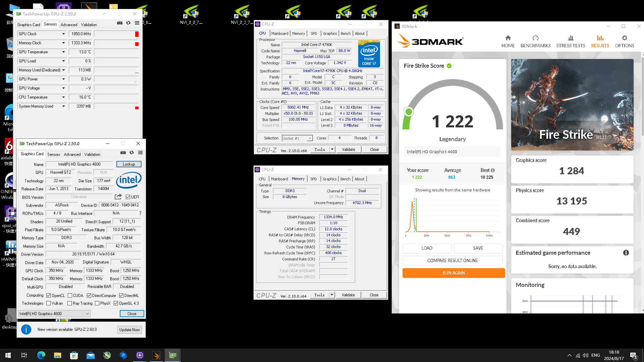Take screenshot in upper GPU-Z Sensors window
Screen dimensions: 644x362
pyautogui.click(x=120, y=23)
